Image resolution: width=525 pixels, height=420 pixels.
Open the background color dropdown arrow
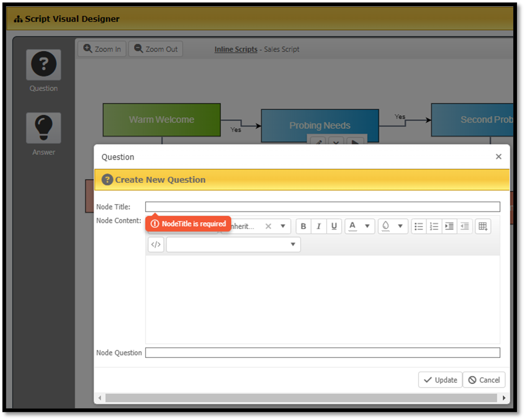tap(400, 226)
